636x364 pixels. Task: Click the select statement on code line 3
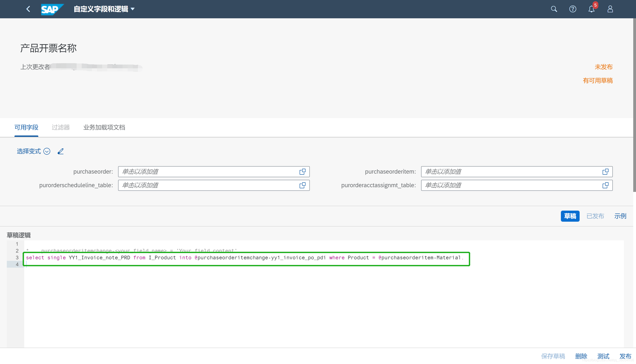pyautogui.click(x=245, y=258)
